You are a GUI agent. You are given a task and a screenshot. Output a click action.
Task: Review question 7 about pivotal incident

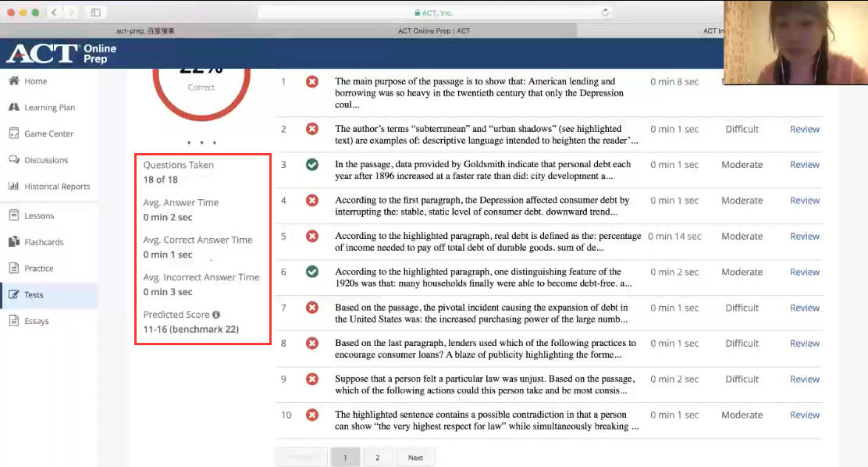tap(804, 308)
